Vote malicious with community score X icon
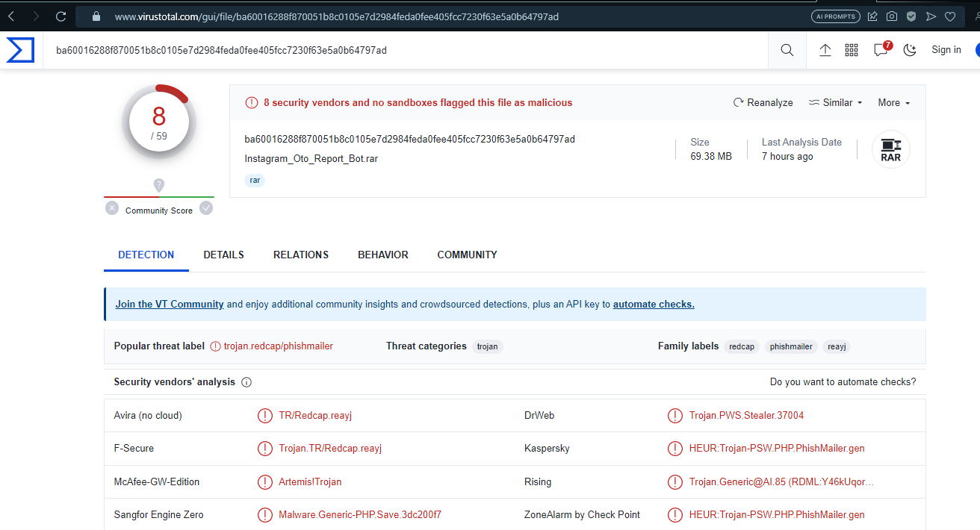 pos(112,208)
